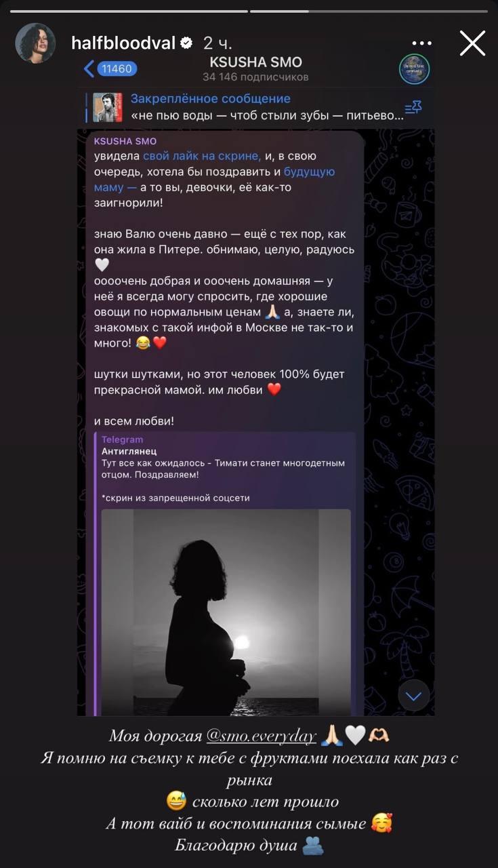Tap the scroll-to-bottom chevron button
Screen dimensions: 498x868
[413, 696]
